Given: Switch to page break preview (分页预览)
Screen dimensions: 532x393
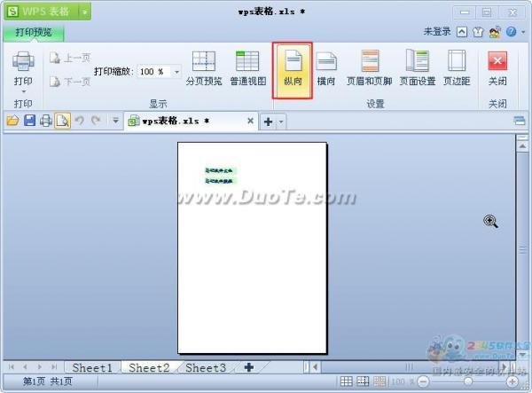Looking at the screenshot, I should (x=204, y=68).
